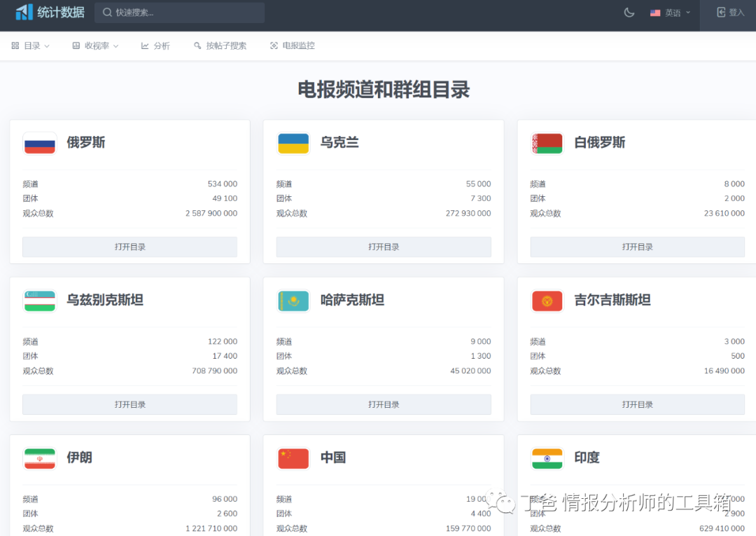The height and width of the screenshot is (536, 756).
Task: Open the 目录 dropdown menu
Action: tap(31, 46)
